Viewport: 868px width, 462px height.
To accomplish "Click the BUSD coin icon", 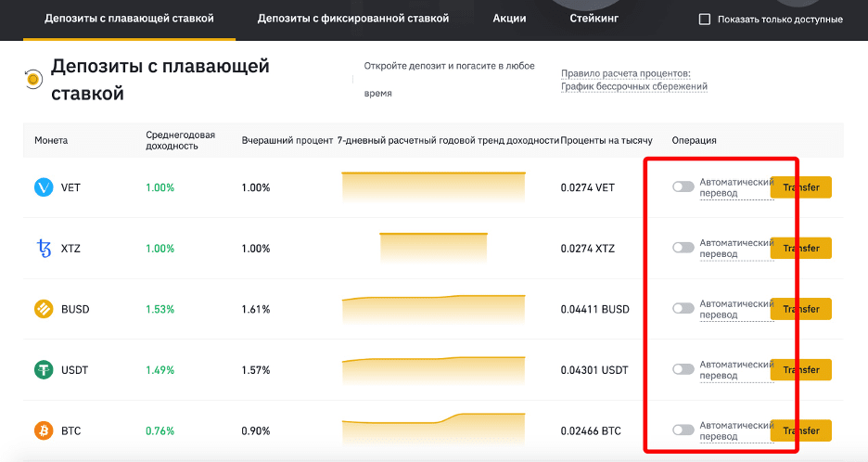I will point(44,309).
